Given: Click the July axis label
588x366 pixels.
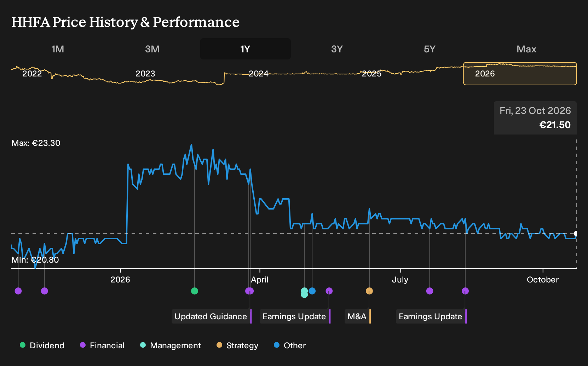Looking at the screenshot, I should (400, 280).
